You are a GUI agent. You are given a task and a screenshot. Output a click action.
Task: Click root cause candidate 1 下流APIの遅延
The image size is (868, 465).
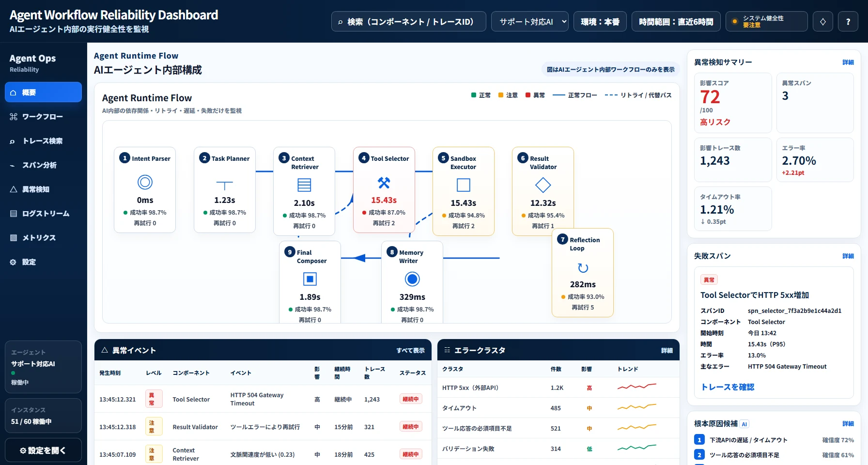774,440
